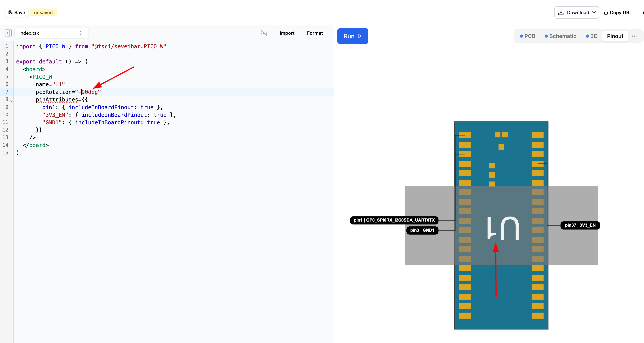
Task: Click the Copy URL share icon
Action: [606, 12]
